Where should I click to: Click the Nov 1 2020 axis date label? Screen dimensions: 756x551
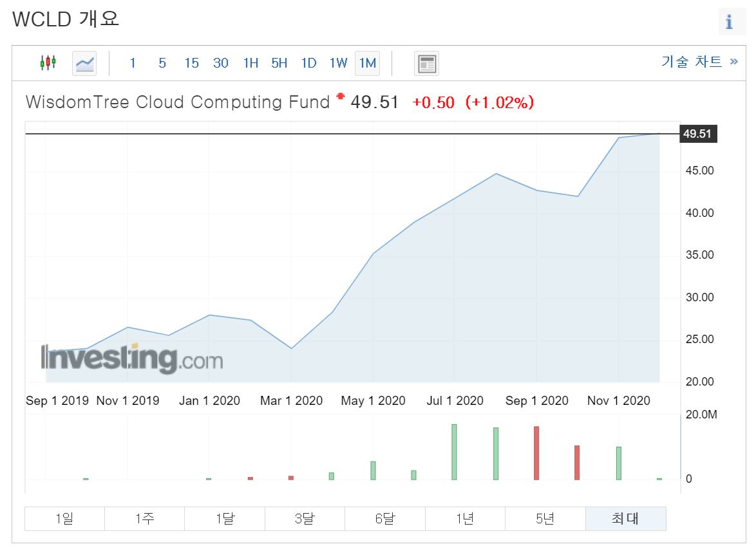tap(619, 400)
